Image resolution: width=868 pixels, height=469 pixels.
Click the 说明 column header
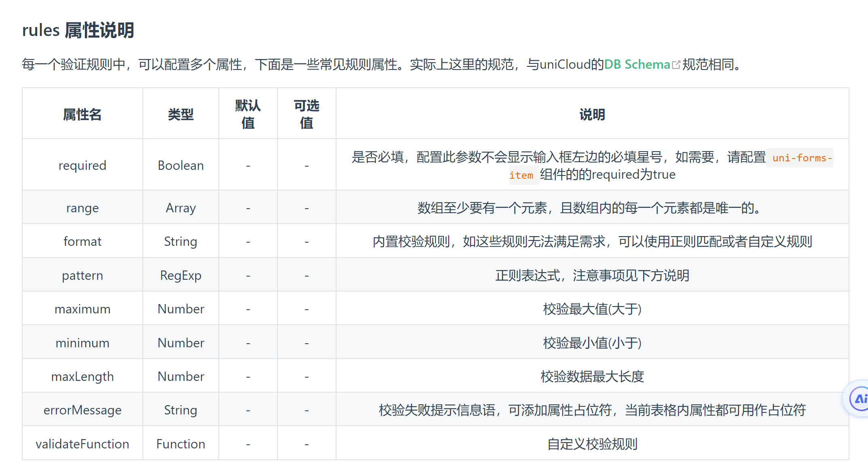point(592,114)
